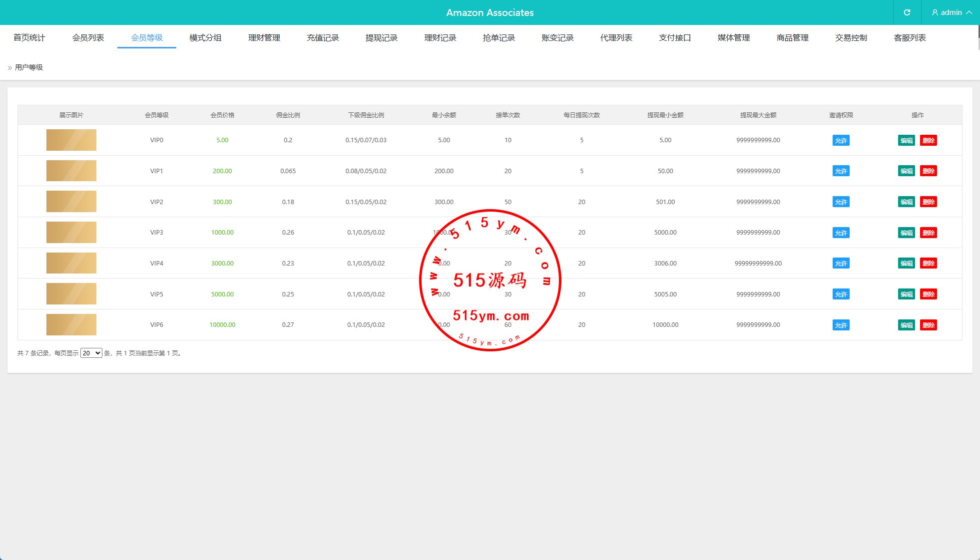Click 编辑 button for VIP0 row
The height and width of the screenshot is (560, 980).
tap(906, 140)
